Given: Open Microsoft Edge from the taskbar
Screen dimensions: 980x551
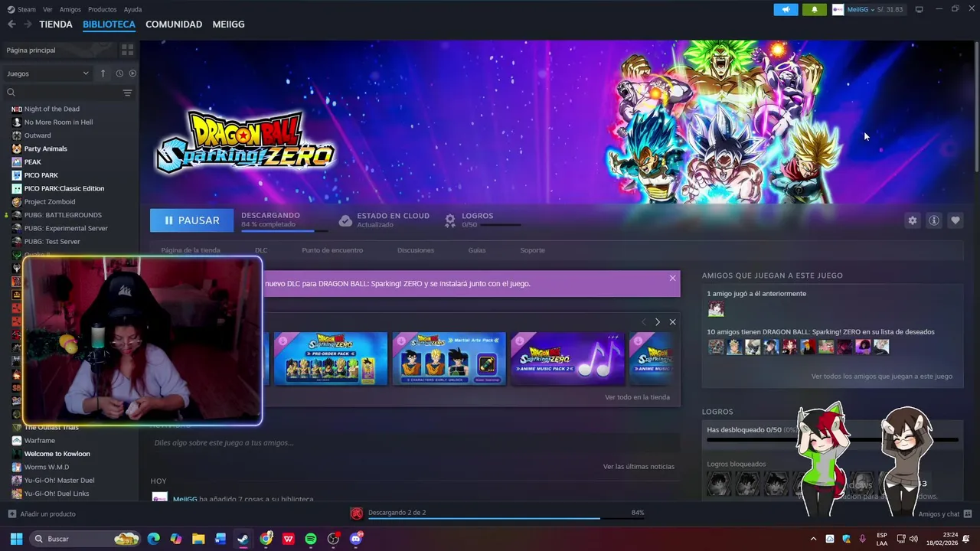Looking at the screenshot, I should pyautogui.click(x=153, y=539).
